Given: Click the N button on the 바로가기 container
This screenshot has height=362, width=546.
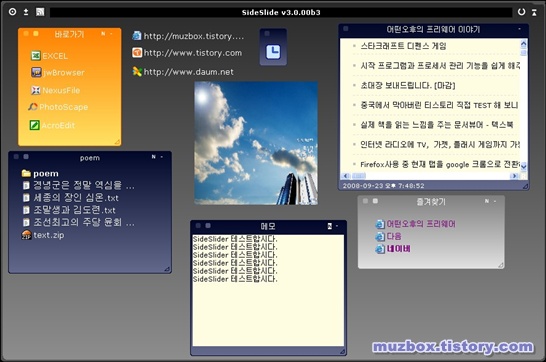Looking at the screenshot, I should click(x=103, y=34).
